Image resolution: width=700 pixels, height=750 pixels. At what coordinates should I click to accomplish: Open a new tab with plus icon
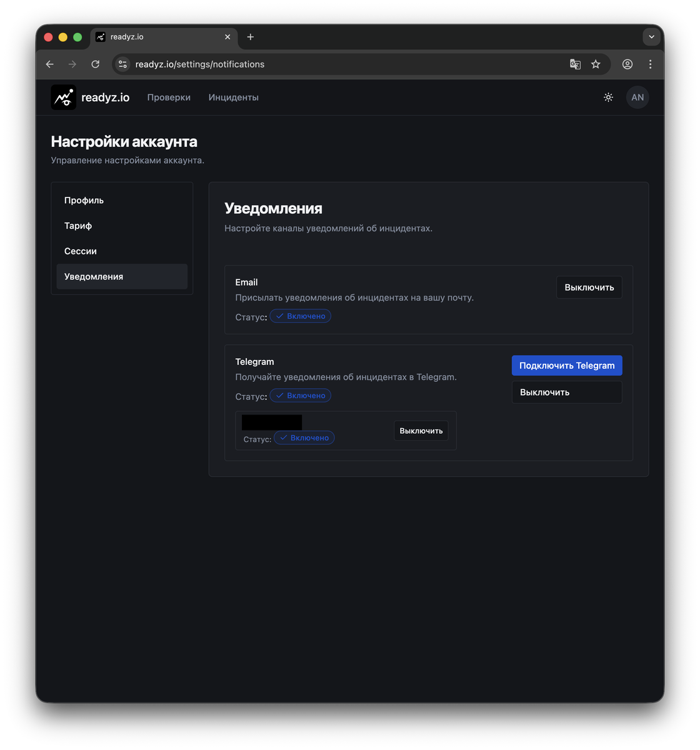[x=251, y=37]
